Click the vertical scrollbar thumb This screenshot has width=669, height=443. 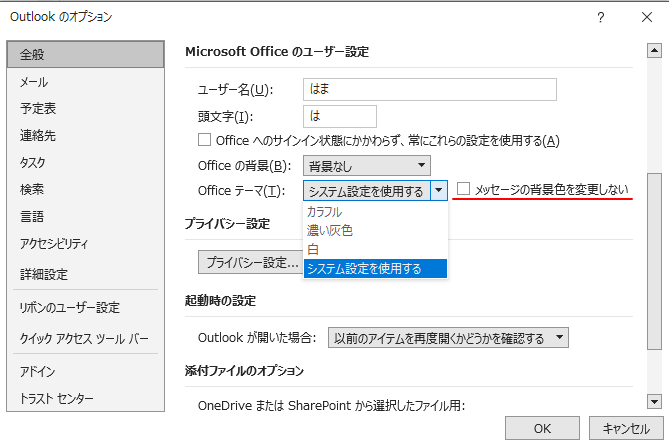tap(654, 261)
